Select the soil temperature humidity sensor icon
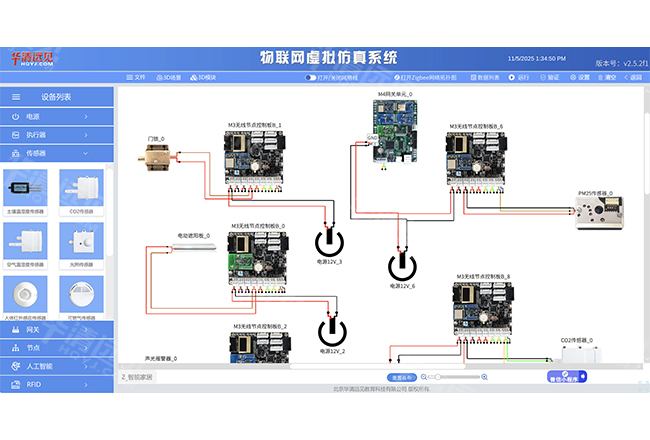This screenshot has height=440, width=650. click(30, 188)
